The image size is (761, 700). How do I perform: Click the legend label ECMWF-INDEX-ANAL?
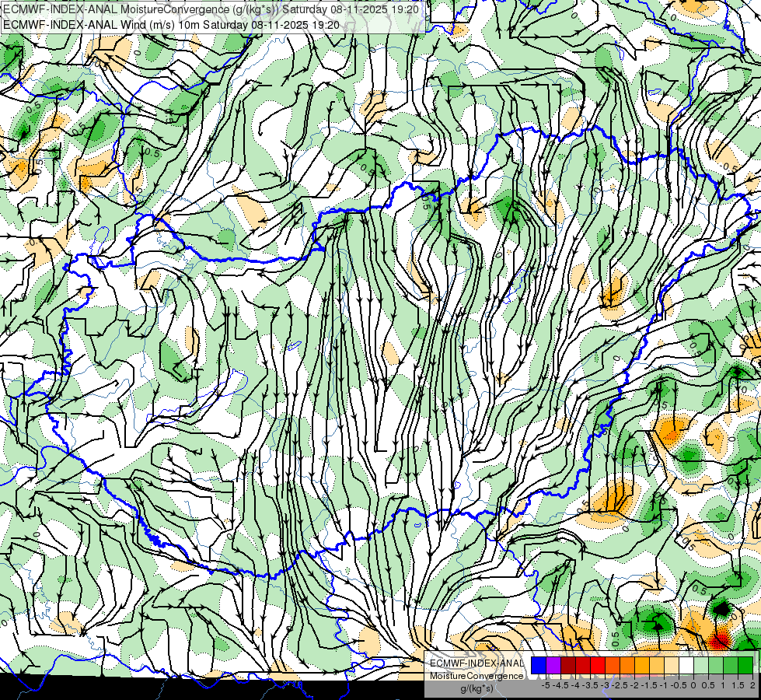click(476, 663)
